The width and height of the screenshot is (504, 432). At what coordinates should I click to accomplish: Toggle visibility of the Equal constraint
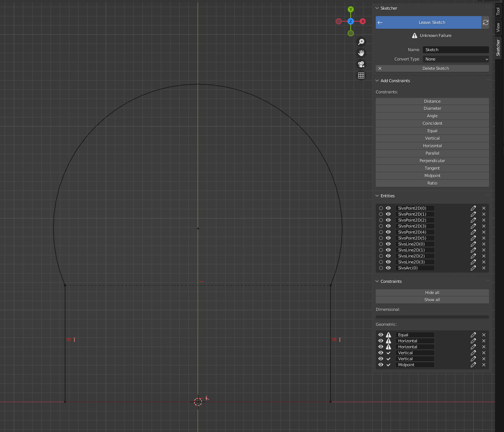[381, 335]
